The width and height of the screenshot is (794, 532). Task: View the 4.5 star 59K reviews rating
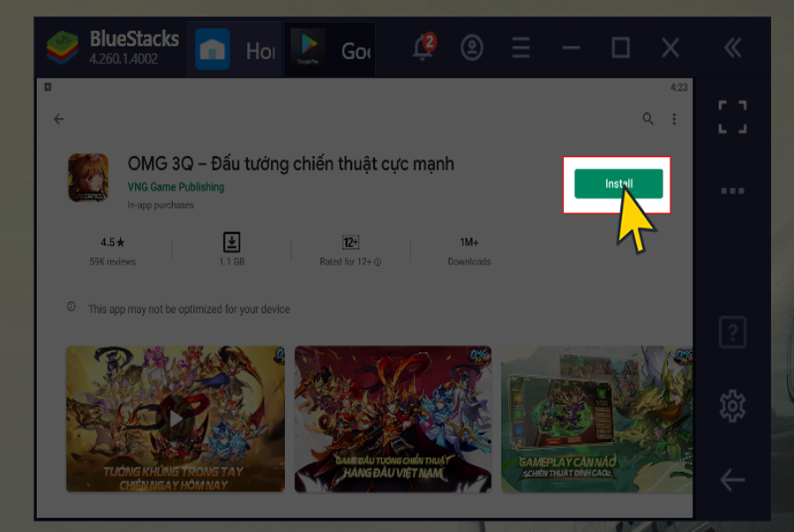click(x=112, y=251)
